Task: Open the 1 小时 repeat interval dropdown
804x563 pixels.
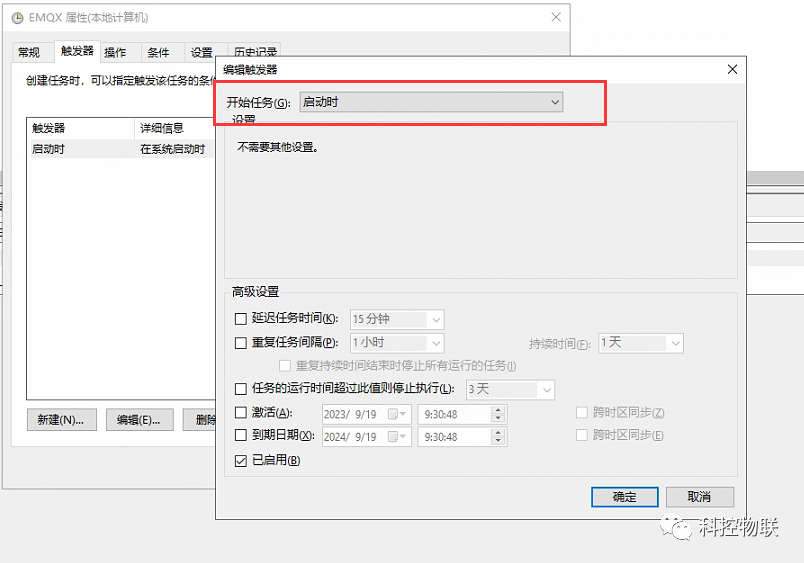Action: click(397, 343)
